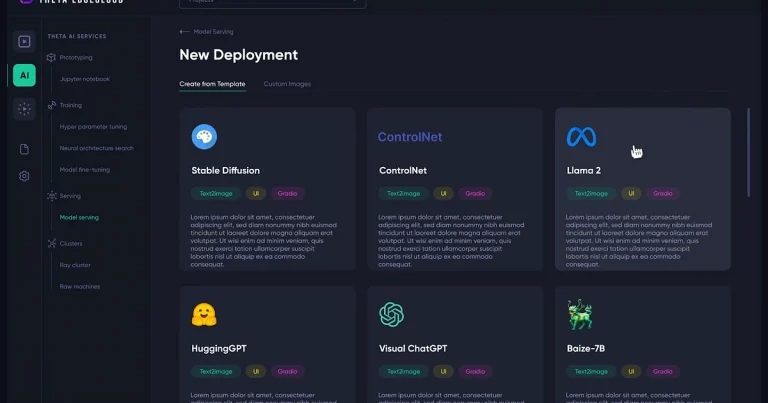Switch to Custom Images tab
This screenshot has width=768, height=403.
tap(287, 84)
